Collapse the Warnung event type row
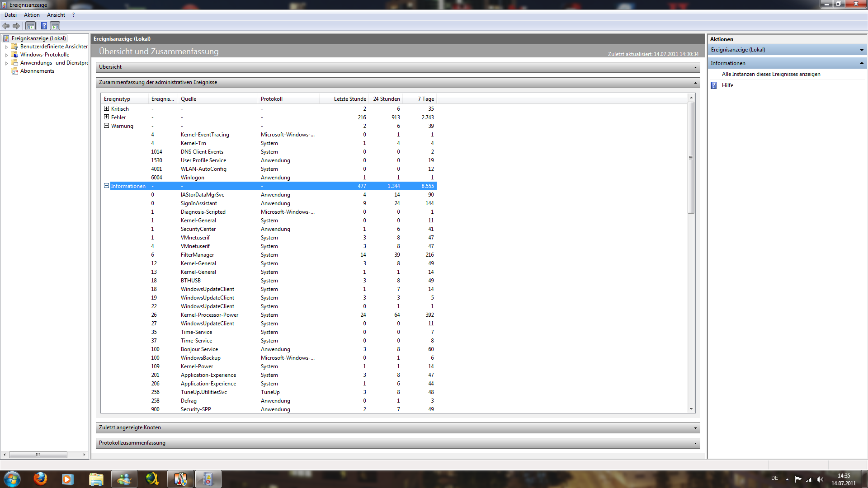This screenshot has width=868, height=488. [x=106, y=126]
